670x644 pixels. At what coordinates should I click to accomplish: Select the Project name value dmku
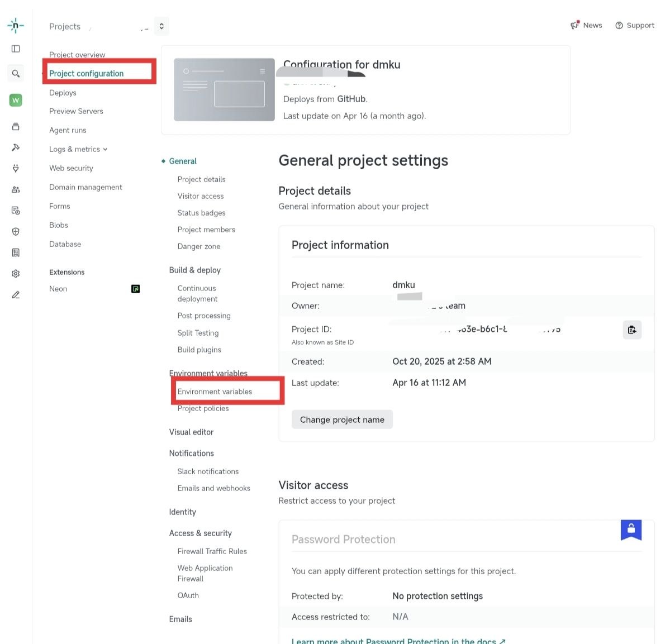403,285
